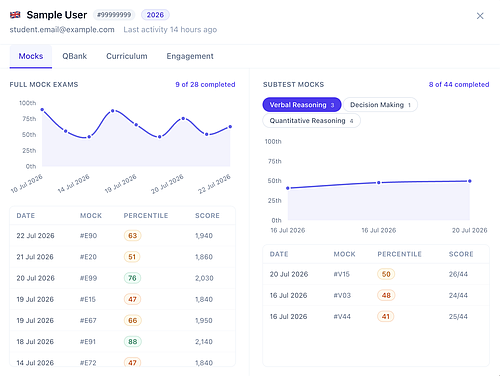Screen dimensions: 500x376
Task: Click '9 of 28 completed' text
Action: (x=205, y=84)
